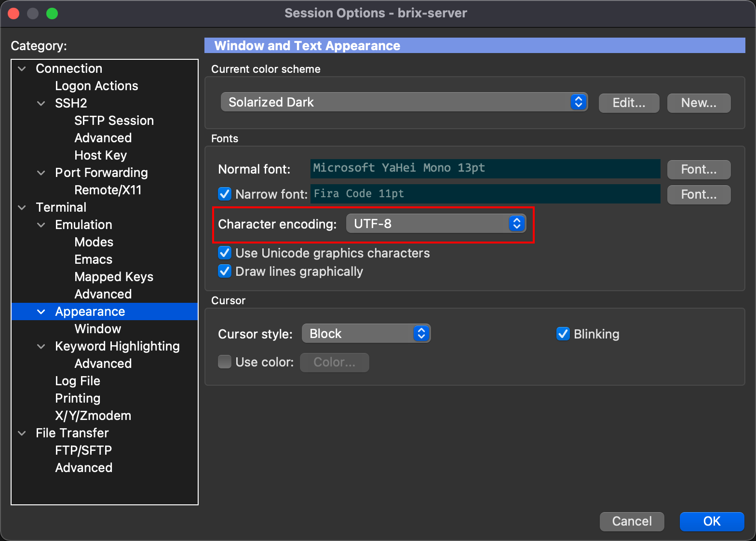The height and width of the screenshot is (541, 756).
Task: Open Mapped Keys settings
Action: pos(114,277)
